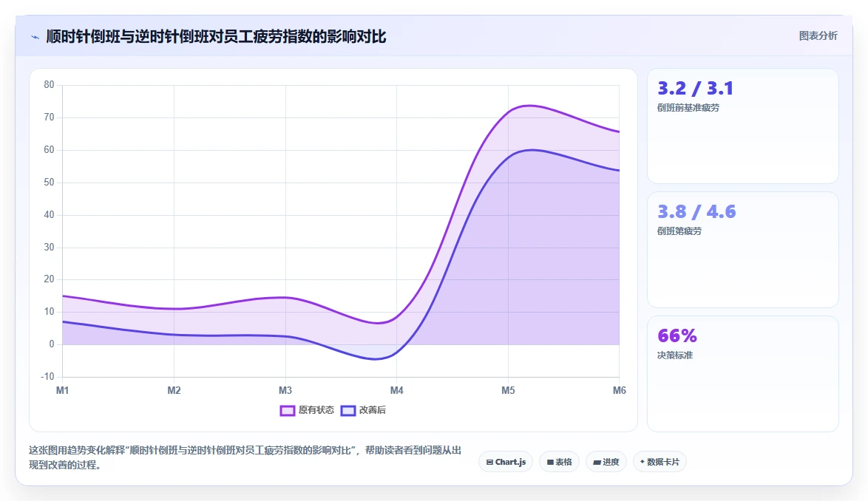Click the 改善后 legend label
The width and height of the screenshot is (868, 501).
[372, 410]
